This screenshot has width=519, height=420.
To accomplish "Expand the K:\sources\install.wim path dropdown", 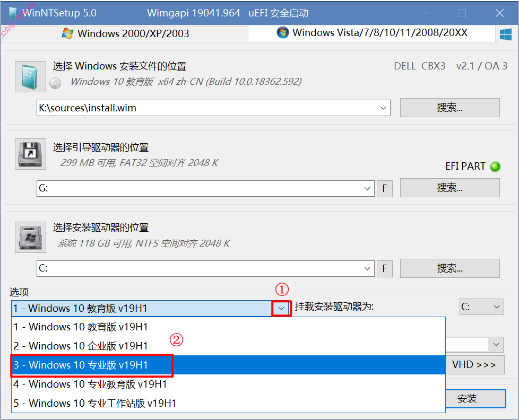I will click(x=383, y=108).
